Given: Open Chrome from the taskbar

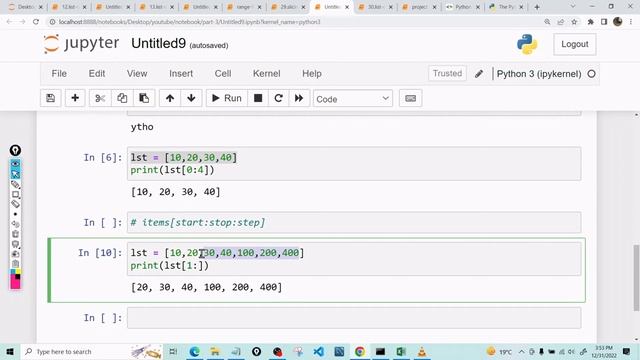Looking at the screenshot, I should coord(360,351).
